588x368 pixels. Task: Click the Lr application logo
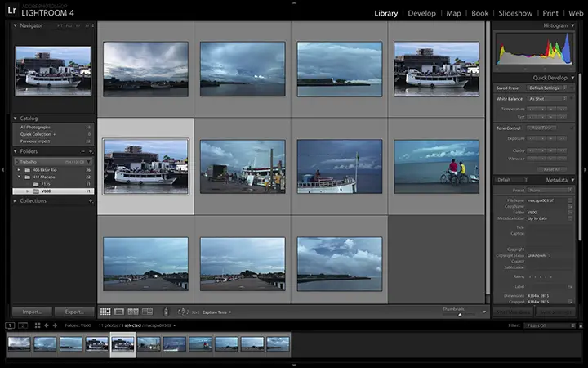coord(11,10)
